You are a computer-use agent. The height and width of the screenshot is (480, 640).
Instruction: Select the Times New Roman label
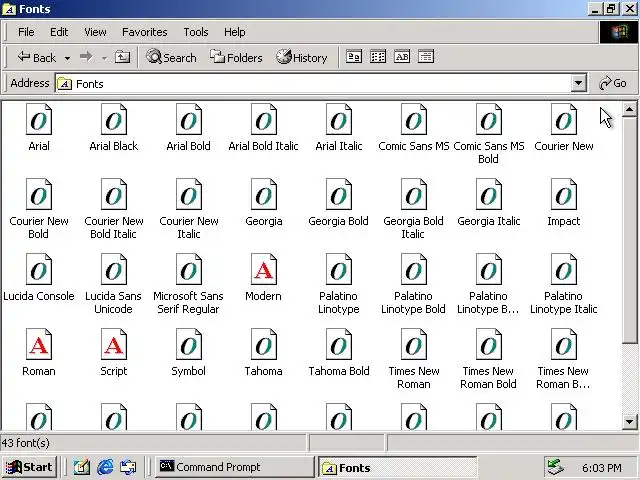[x=413, y=378]
